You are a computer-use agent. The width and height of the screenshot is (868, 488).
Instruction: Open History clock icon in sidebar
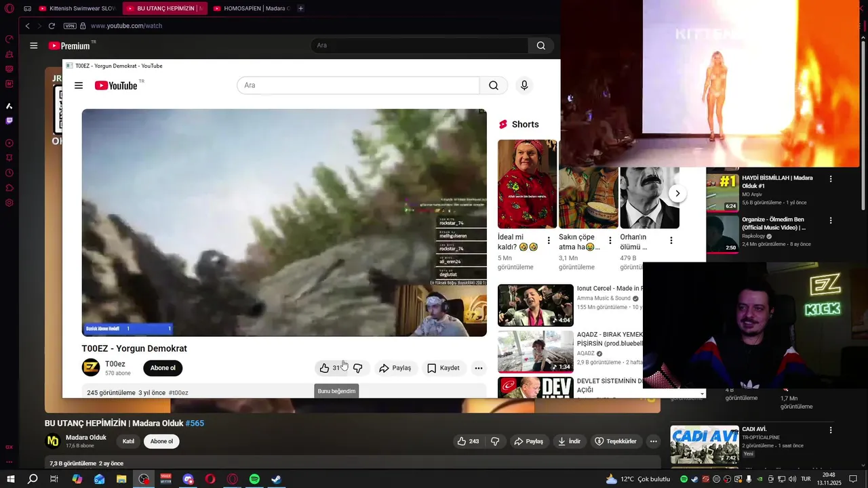9,173
